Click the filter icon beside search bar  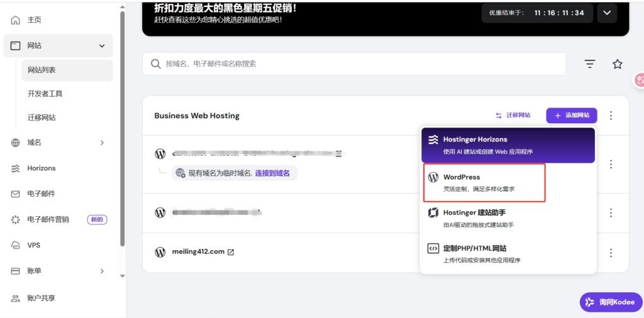589,64
